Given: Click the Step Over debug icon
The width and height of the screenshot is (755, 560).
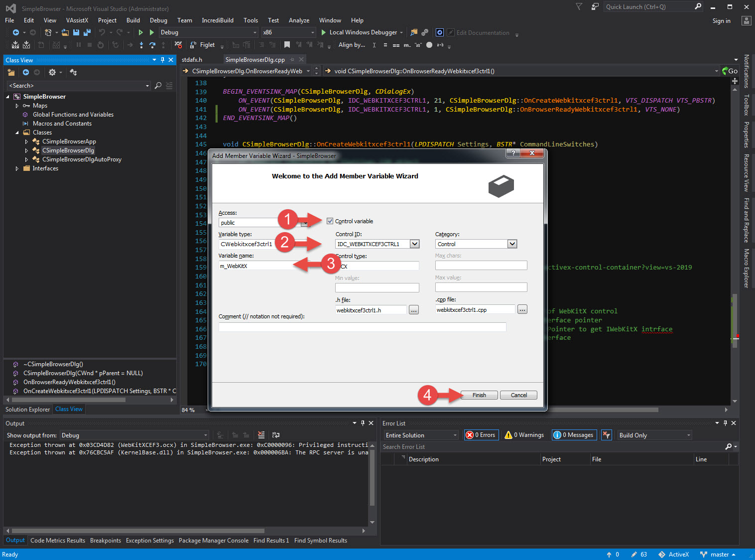Looking at the screenshot, I should (x=152, y=45).
